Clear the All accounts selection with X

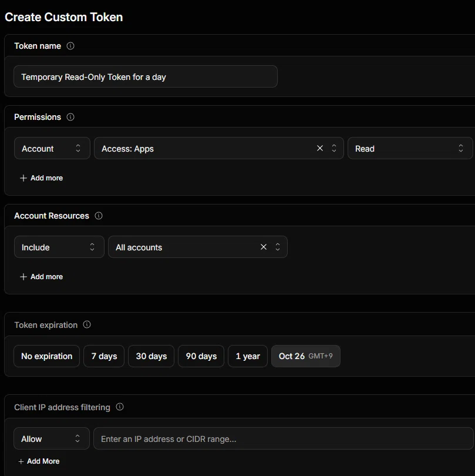click(x=264, y=247)
